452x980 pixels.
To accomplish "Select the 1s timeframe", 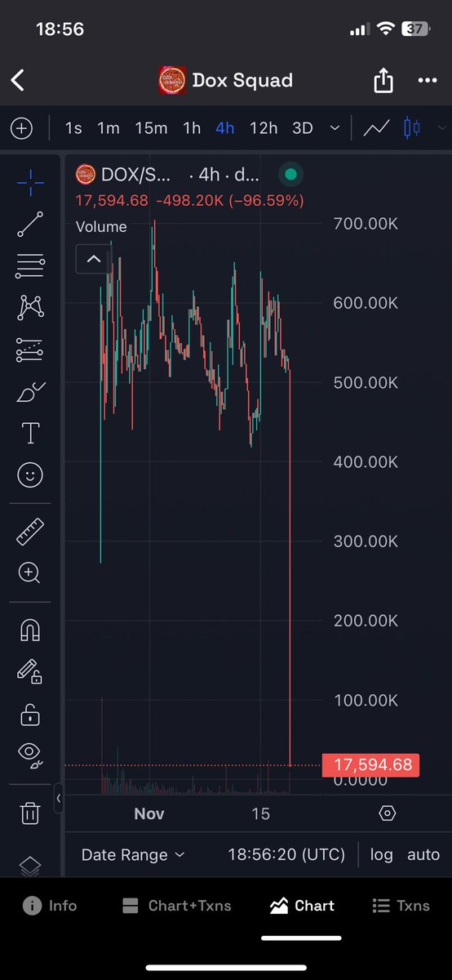I will pos(73,128).
